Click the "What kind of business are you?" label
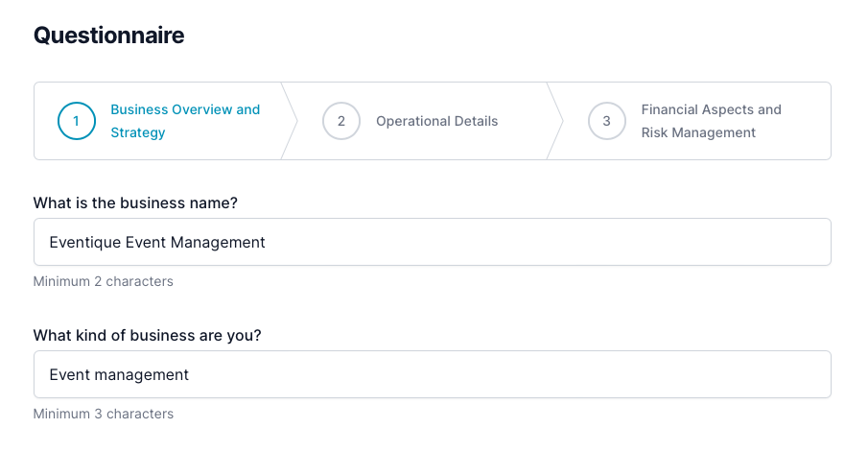Viewport: 868px width, 452px height. click(147, 336)
